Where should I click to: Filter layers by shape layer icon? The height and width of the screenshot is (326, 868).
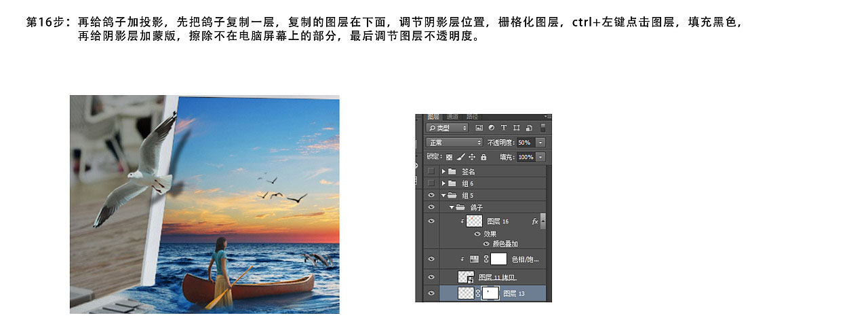(517, 128)
